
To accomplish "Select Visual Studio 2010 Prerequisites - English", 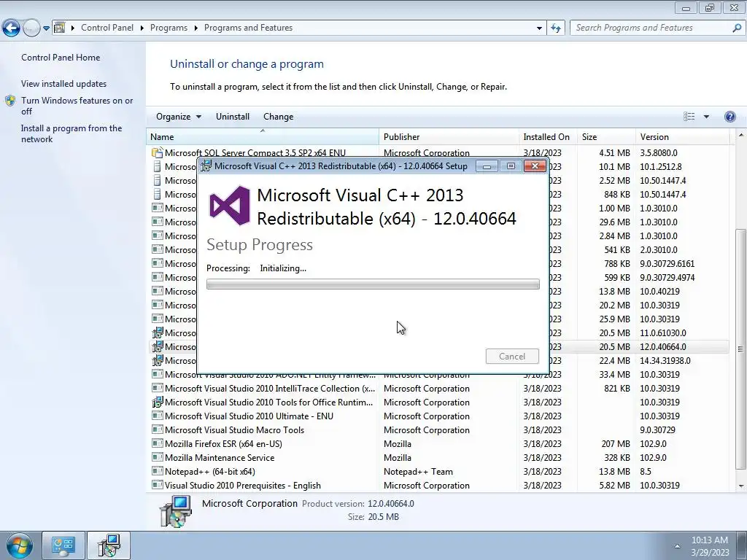I will 438,485.
